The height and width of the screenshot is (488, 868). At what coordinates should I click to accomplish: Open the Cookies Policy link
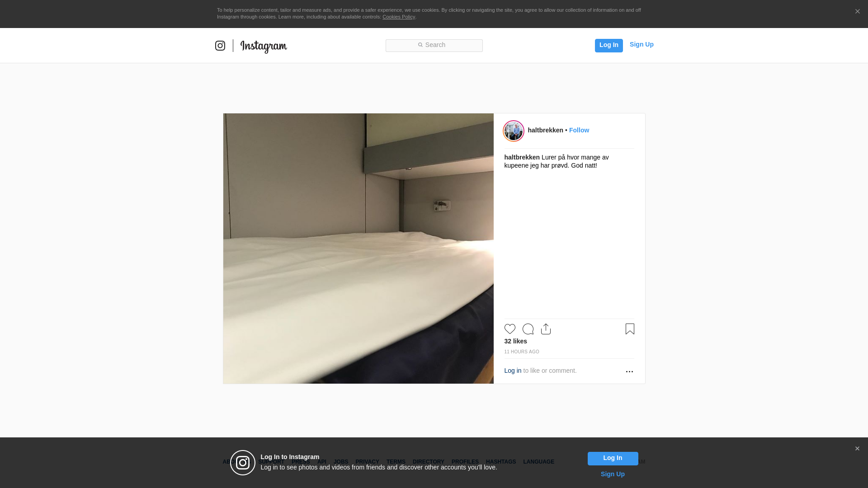tap(399, 17)
